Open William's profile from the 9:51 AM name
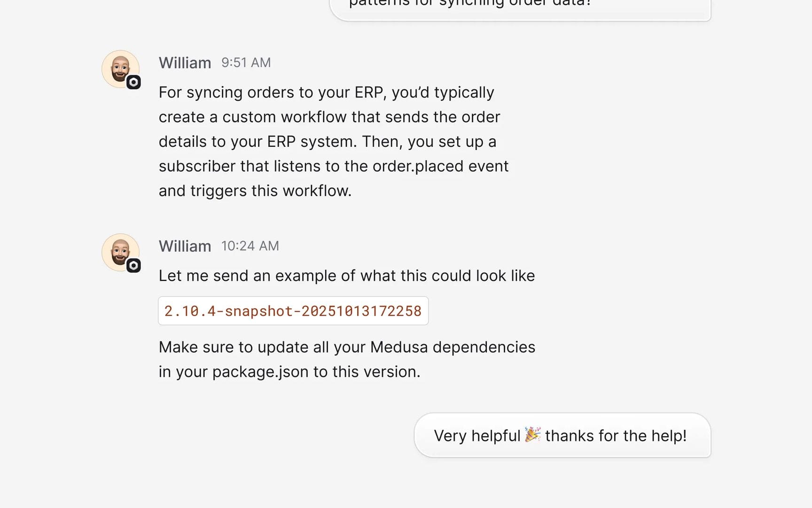 coord(185,63)
